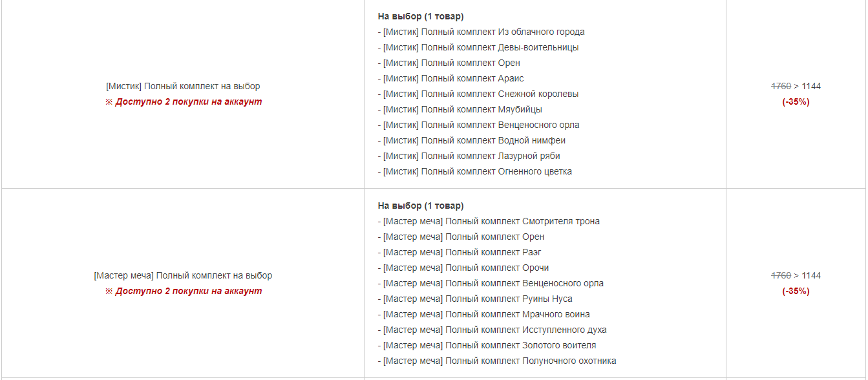Click '[Мастер меча] Полный комплект на выбор' title

tap(183, 275)
